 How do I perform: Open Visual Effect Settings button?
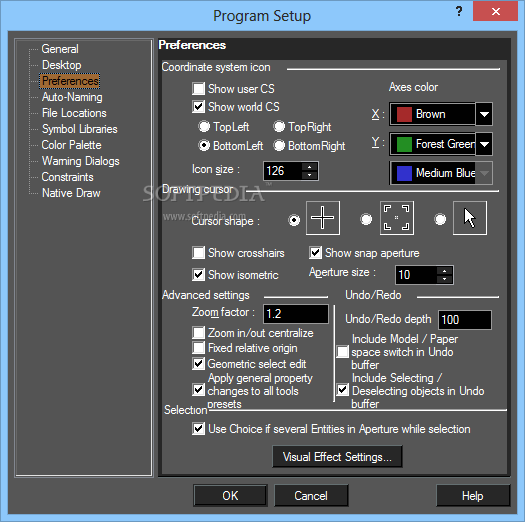pos(337,457)
